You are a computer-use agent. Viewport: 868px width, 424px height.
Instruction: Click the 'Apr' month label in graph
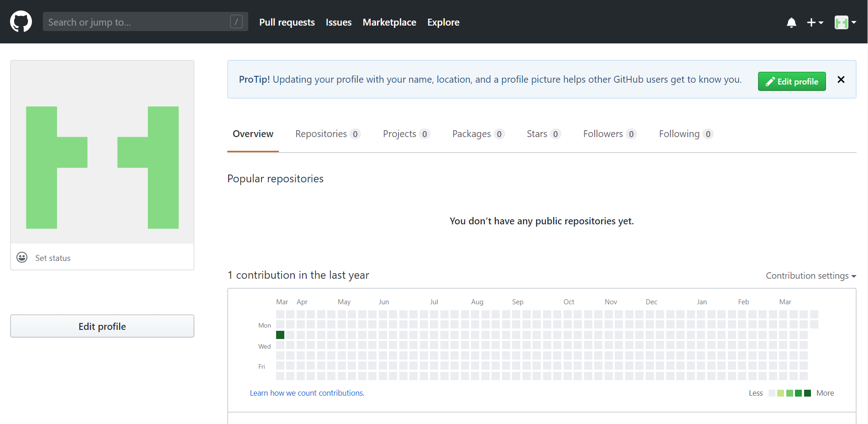302,302
